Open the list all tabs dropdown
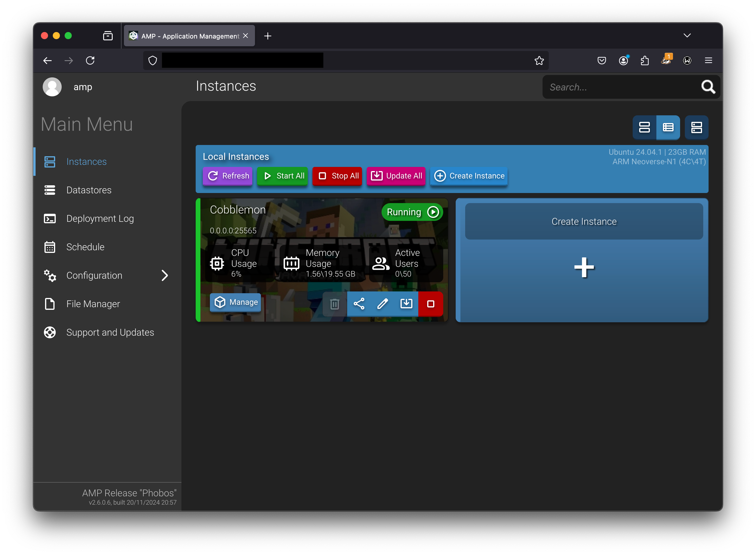Screen dimensions: 756x555 [688, 36]
